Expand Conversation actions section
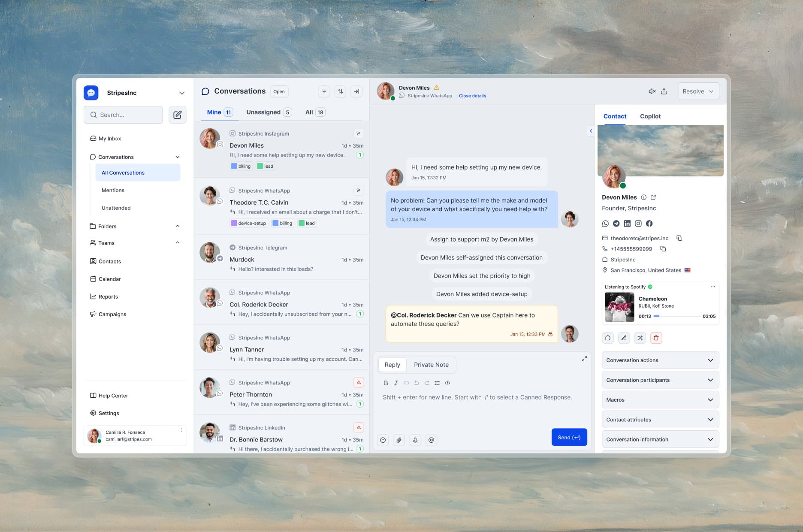This screenshot has height=532, width=803. [660, 360]
